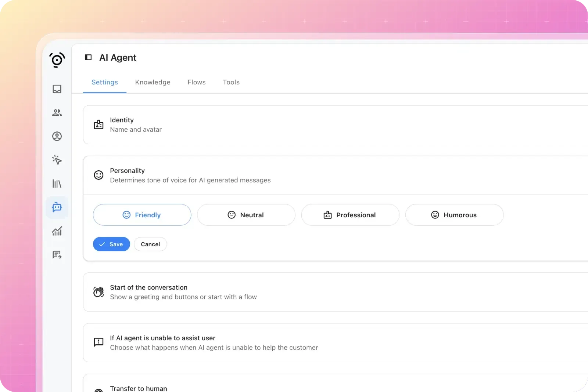Click the app logo in sidebar
The image size is (588, 392).
[x=57, y=60]
